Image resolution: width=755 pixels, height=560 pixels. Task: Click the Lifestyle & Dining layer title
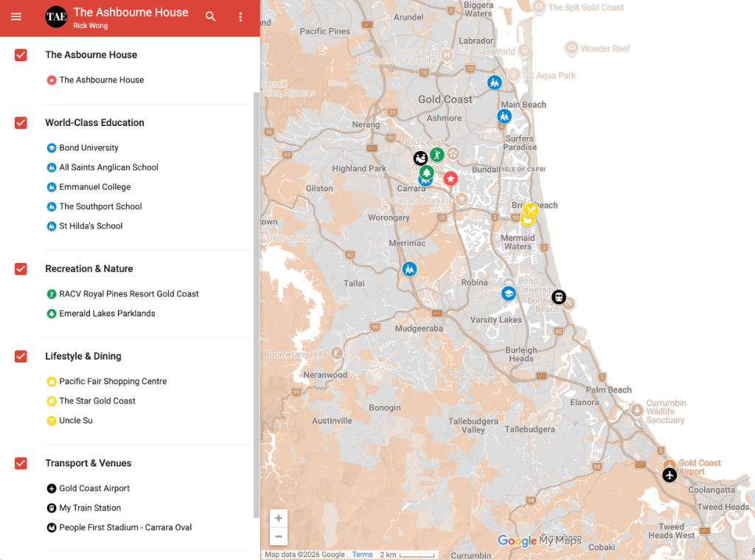tap(83, 357)
